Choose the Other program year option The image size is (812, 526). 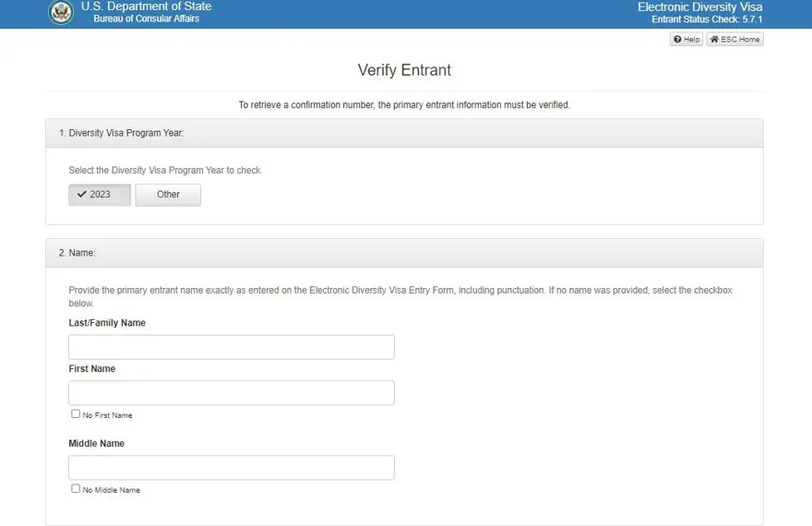point(168,195)
